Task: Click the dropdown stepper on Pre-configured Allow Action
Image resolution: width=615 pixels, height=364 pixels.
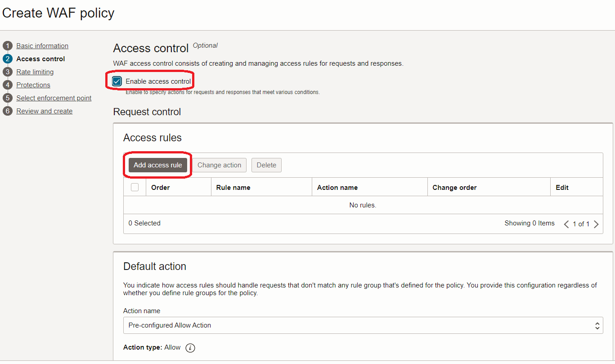Action: point(597,325)
